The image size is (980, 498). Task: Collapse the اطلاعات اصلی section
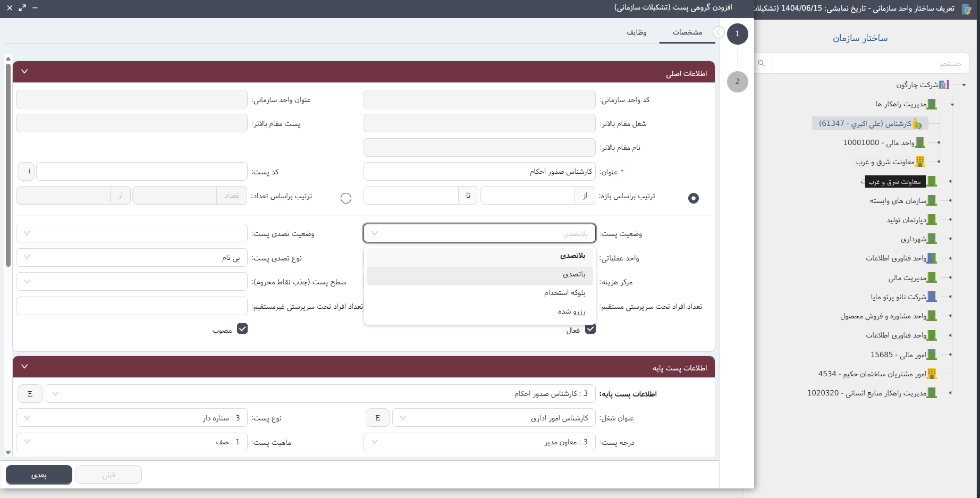point(24,72)
